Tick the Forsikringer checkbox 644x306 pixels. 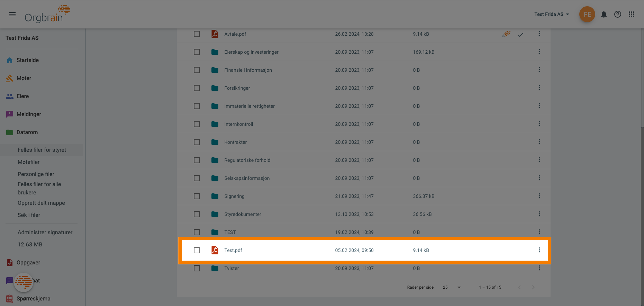[x=197, y=88]
